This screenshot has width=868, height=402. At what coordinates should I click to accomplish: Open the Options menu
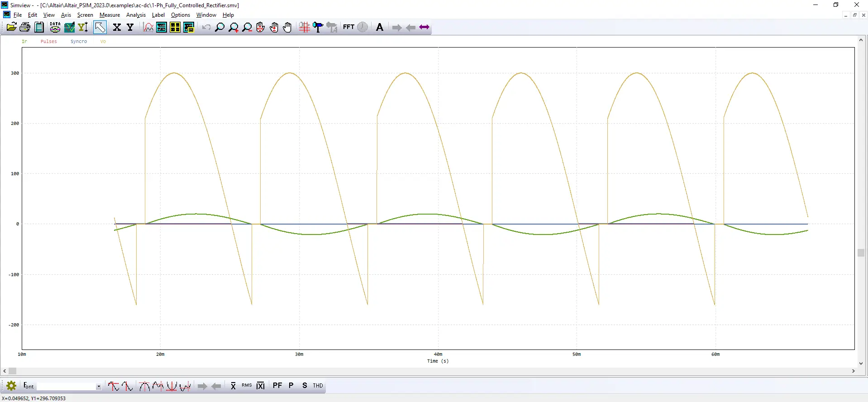pyautogui.click(x=181, y=15)
